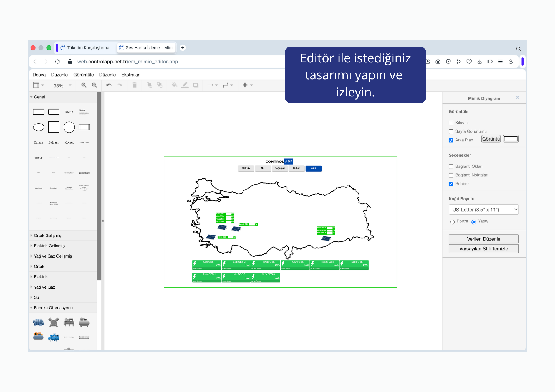Collapse the Genel shape section
The image size is (555, 392).
(x=63, y=97)
